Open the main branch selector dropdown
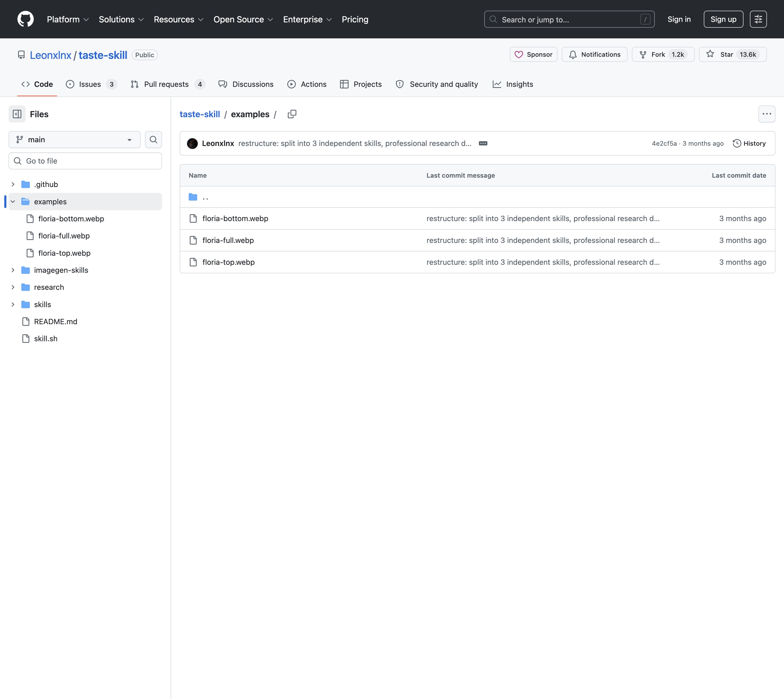784x699 pixels. pos(75,139)
